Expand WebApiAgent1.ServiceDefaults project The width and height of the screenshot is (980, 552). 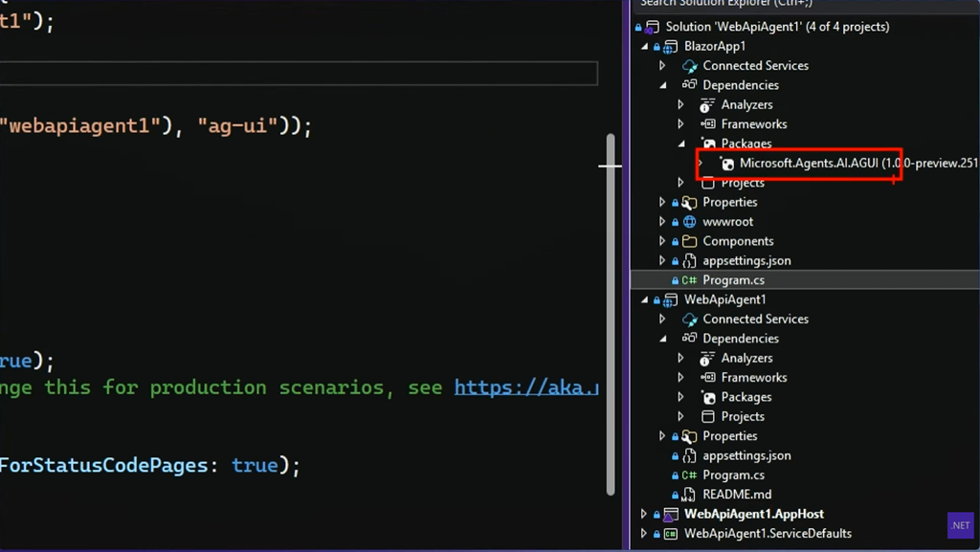tap(644, 533)
